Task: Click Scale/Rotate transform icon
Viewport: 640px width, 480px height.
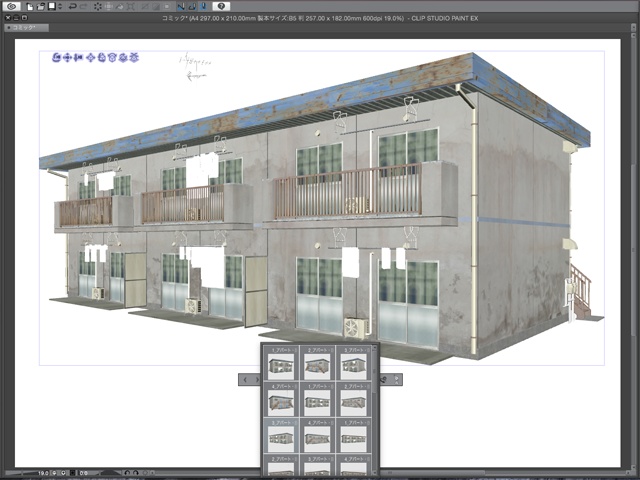Action: point(131,6)
